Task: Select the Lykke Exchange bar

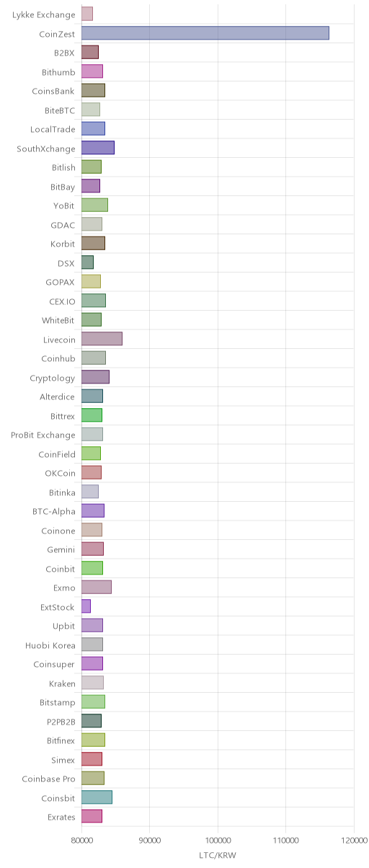Action: click(87, 14)
